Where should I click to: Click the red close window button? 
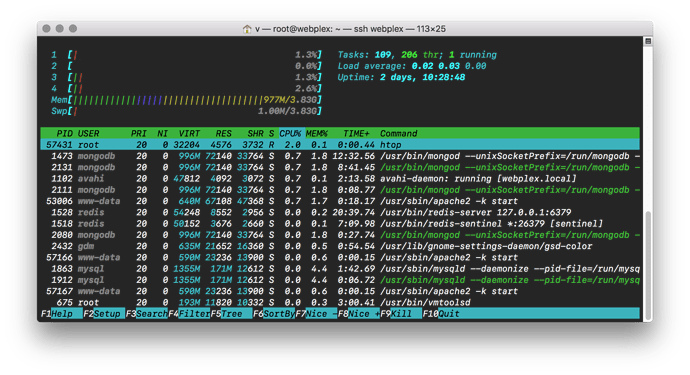46,29
